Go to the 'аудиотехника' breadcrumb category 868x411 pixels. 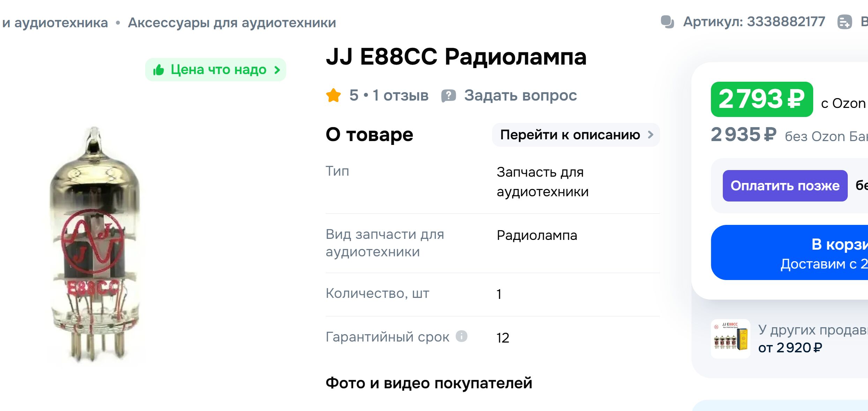(x=61, y=23)
